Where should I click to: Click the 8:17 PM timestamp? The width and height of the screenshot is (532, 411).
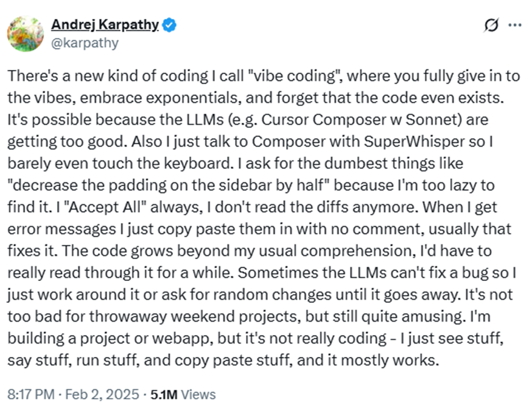click(30, 395)
